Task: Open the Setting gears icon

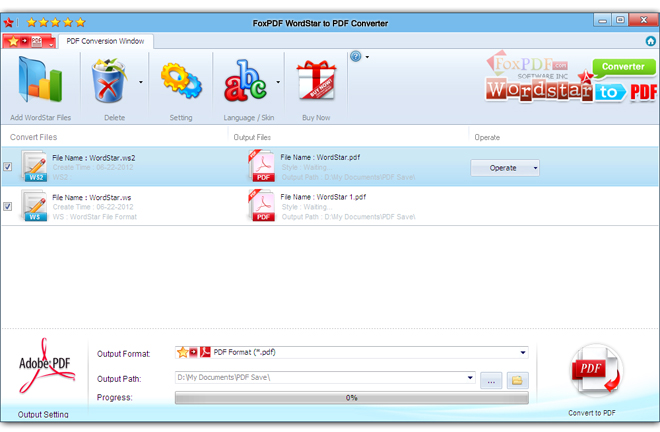Action: [x=181, y=81]
